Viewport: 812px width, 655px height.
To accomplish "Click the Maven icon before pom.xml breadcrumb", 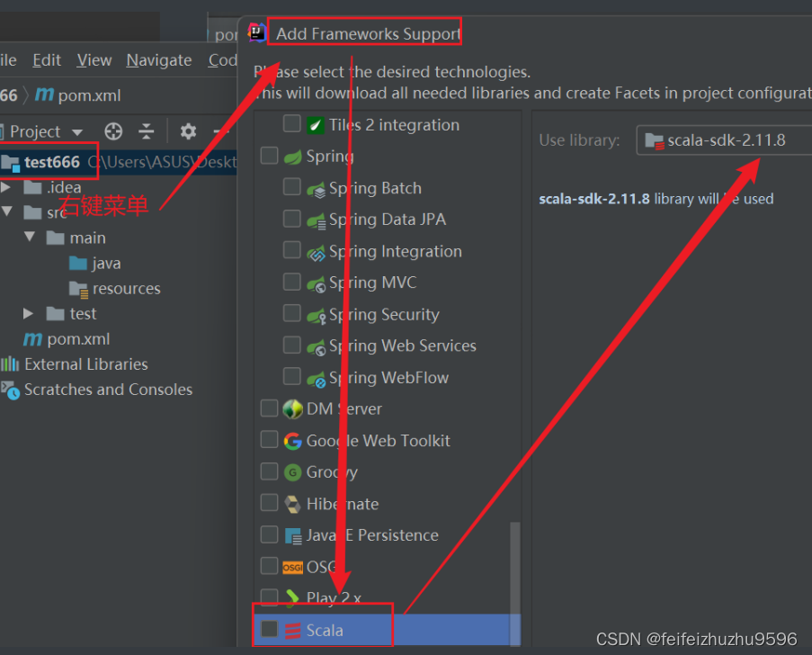I will 45,94.
